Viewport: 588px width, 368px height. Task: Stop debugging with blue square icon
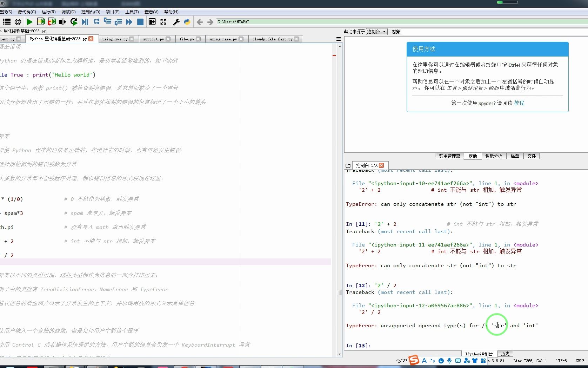click(140, 22)
